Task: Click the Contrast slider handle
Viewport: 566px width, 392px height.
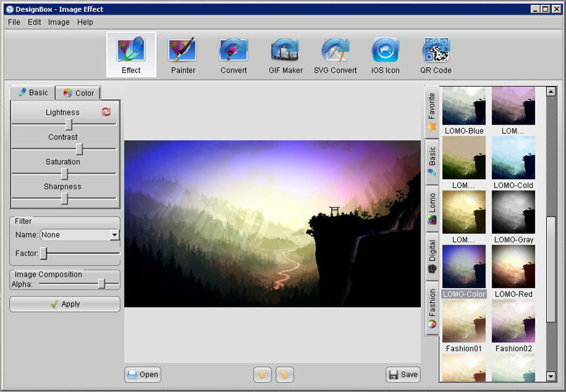Action: coord(79,149)
